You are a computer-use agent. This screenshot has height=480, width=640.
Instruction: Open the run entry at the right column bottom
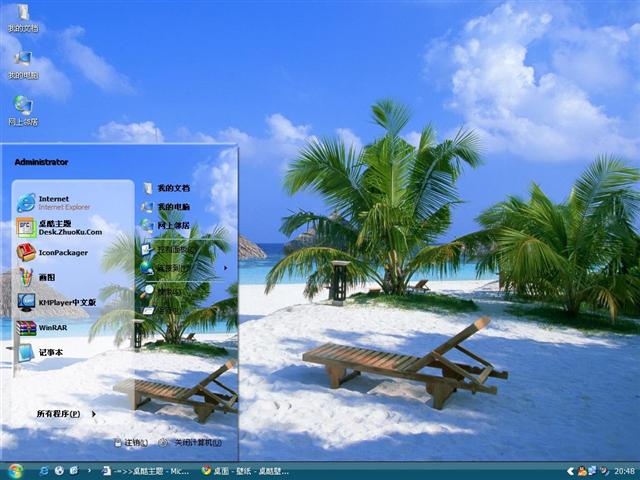point(163,311)
